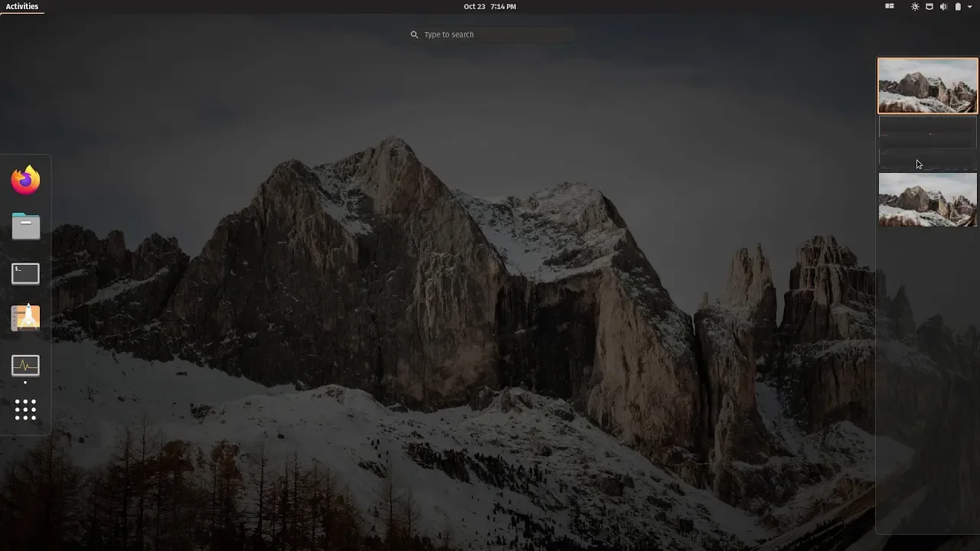Open the System Monitor dock icon
The image size is (980, 551).
[x=25, y=366]
